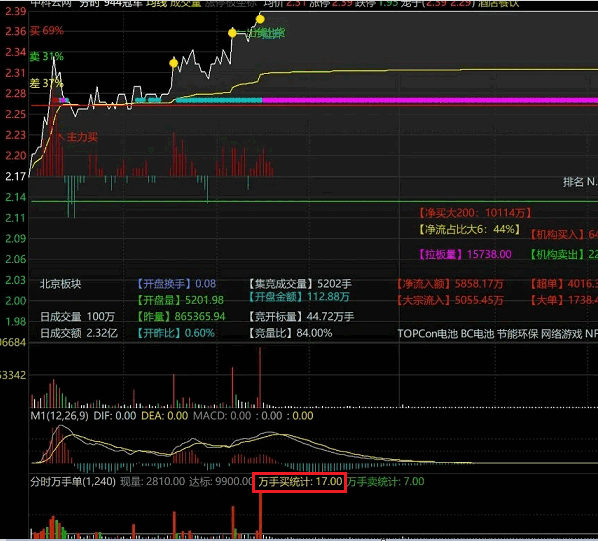Click the 万手卖统计: 7.00 readout

pyautogui.click(x=386, y=481)
